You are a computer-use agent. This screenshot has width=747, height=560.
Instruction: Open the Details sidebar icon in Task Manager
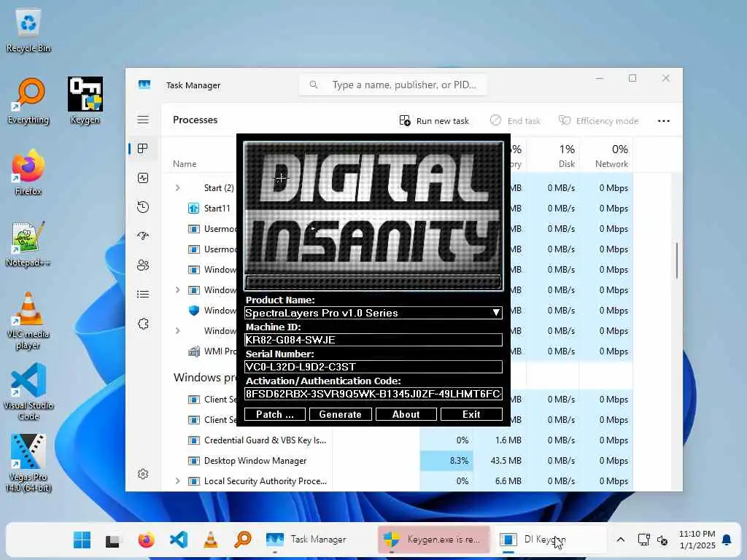click(143, 295)
